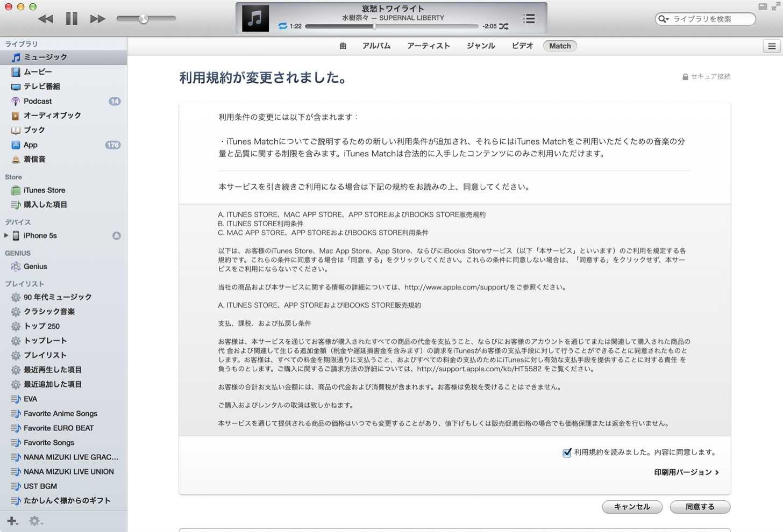Click the ライブラリを検索 search field

[x=706, y=19]
